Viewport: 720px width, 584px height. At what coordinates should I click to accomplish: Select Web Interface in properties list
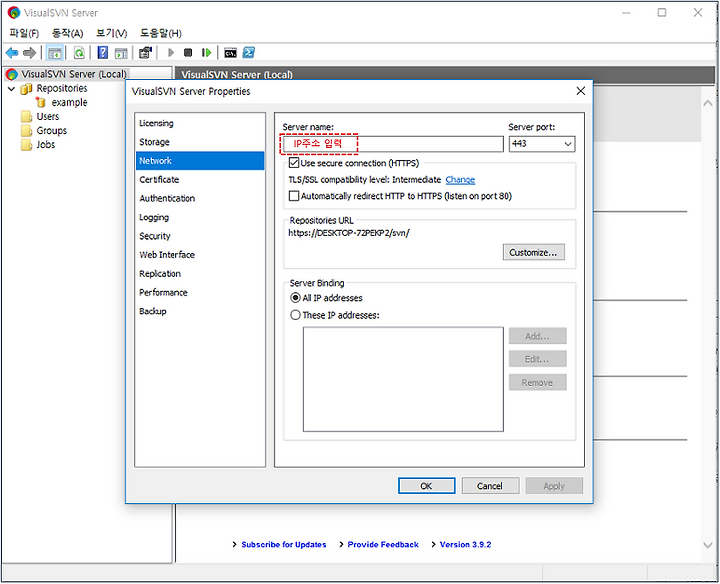[200, 255]
